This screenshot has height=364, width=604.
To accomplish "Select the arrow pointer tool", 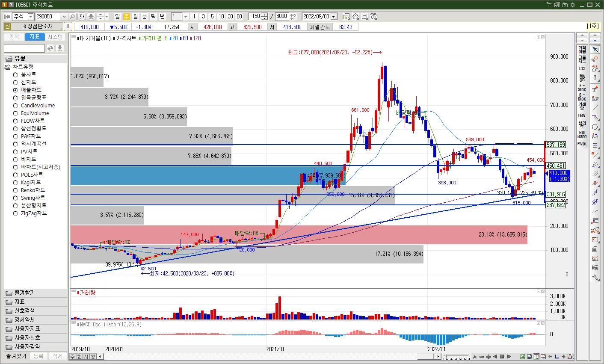I will (595, 50).
